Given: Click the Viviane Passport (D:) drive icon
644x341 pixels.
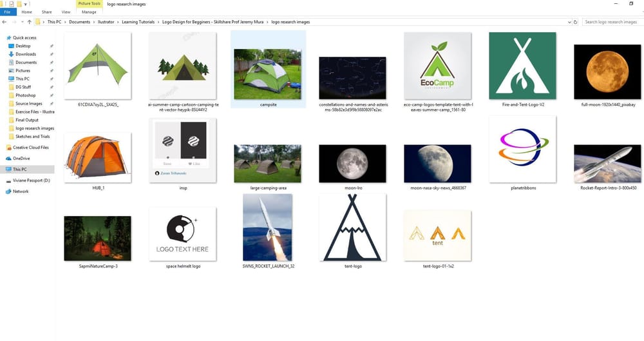Looking at the screenshot, I should coord(8,180).
